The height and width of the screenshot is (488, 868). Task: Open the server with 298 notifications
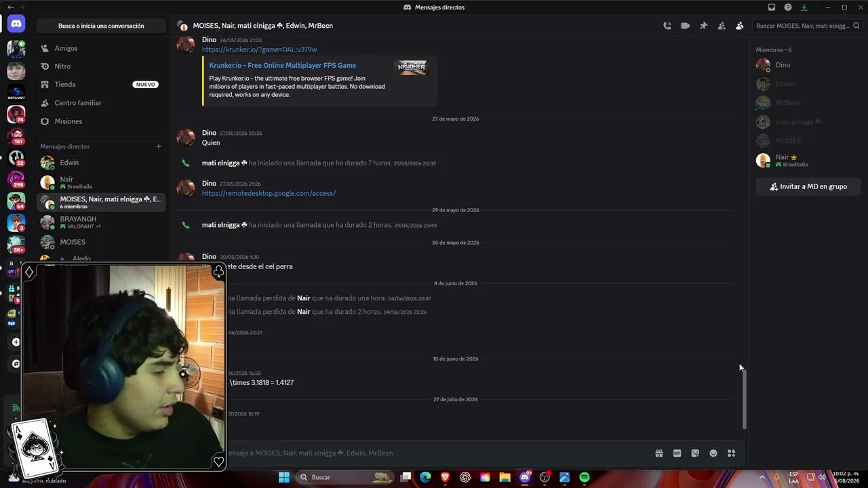16,179
